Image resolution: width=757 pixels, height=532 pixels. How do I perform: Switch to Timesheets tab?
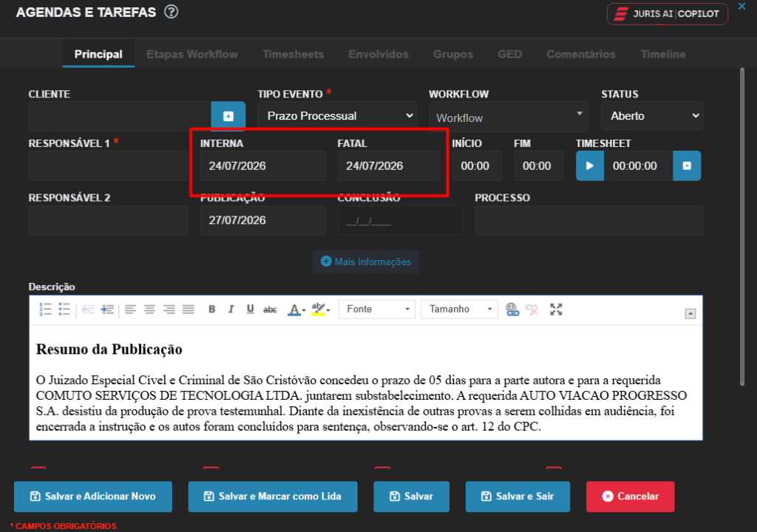point(293,54)
